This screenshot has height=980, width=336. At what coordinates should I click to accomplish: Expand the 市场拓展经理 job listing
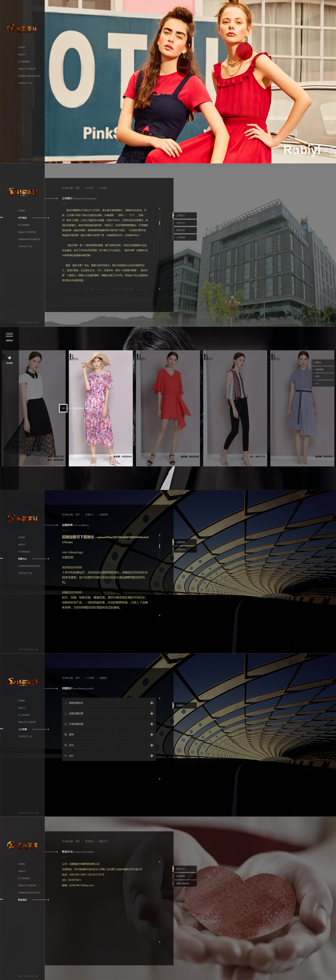tap(152, 724)
